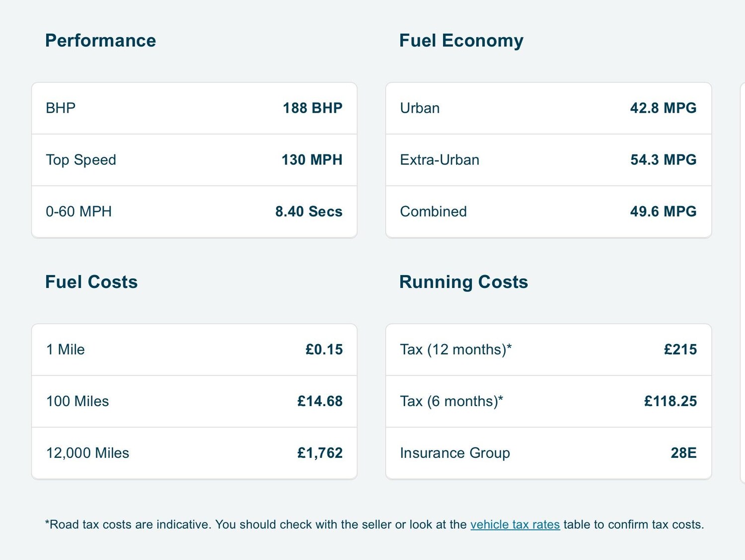
Task: Select the 100 Miles cost row
Action: click(194, 401)
